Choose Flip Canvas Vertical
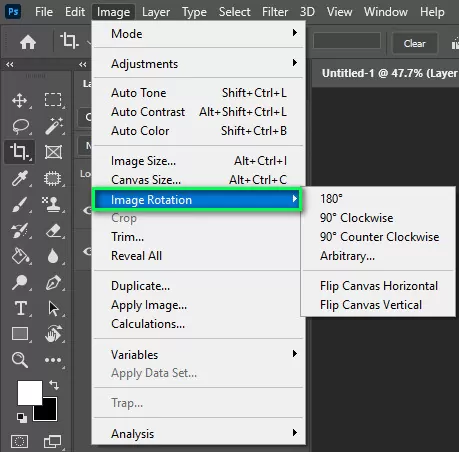The image size is (459, 452). point(378,305)
